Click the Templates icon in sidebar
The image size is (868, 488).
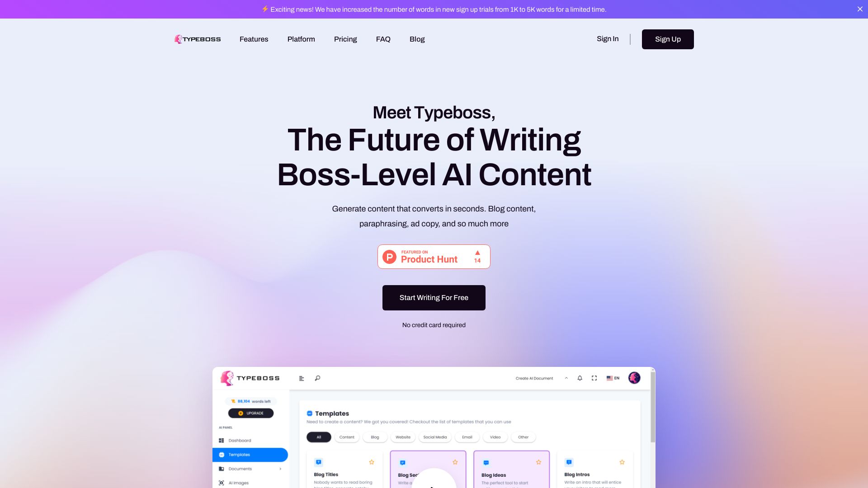222,454
